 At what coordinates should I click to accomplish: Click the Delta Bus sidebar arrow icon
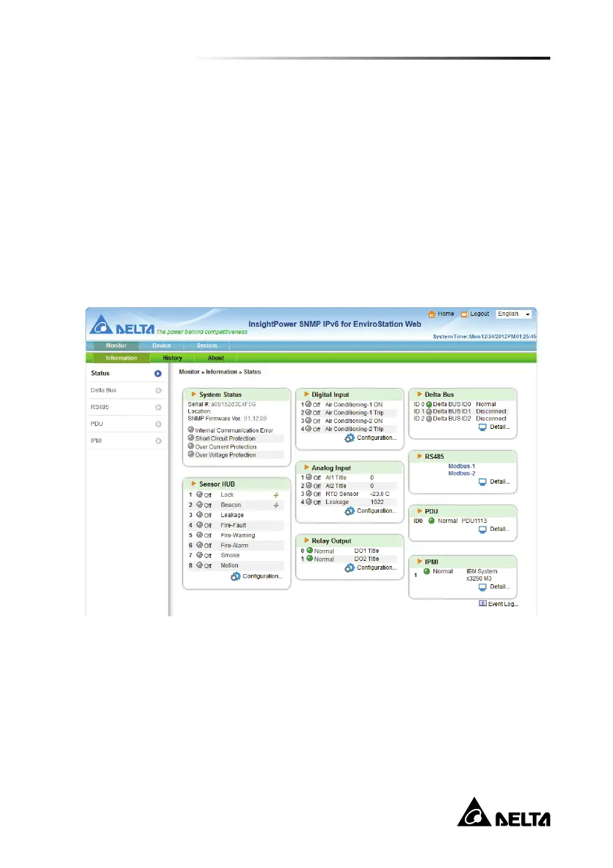pos(158,391)
